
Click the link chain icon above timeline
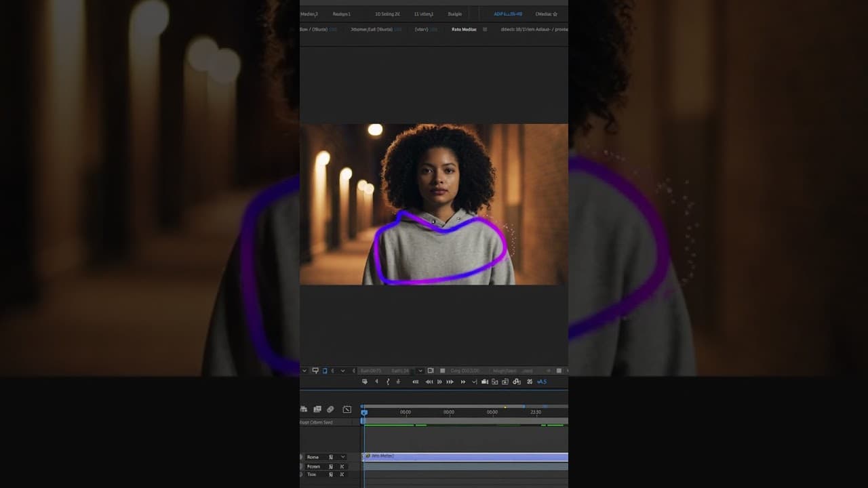(330, 409)
